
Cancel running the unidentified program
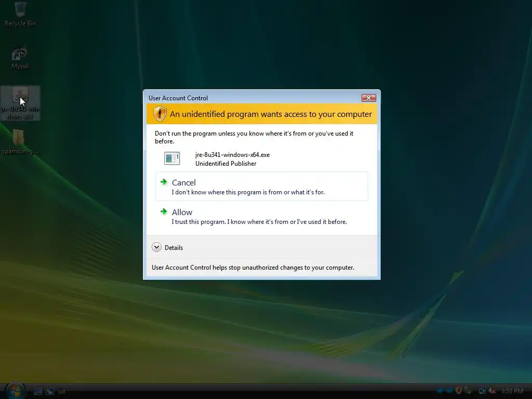coord(262,187)
